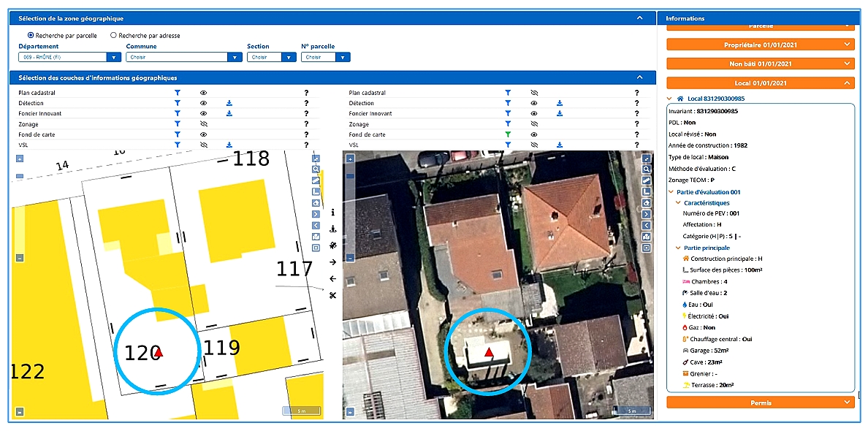Expand the aerial photo map to full screen
The width and height of the screenshot is (868, 431).
tap(646, 159)
